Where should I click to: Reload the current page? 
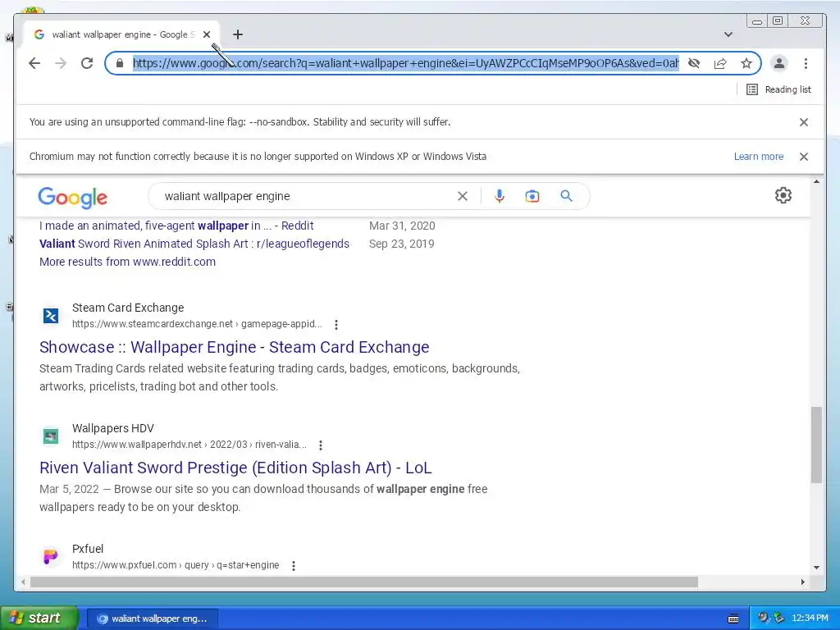87,63
